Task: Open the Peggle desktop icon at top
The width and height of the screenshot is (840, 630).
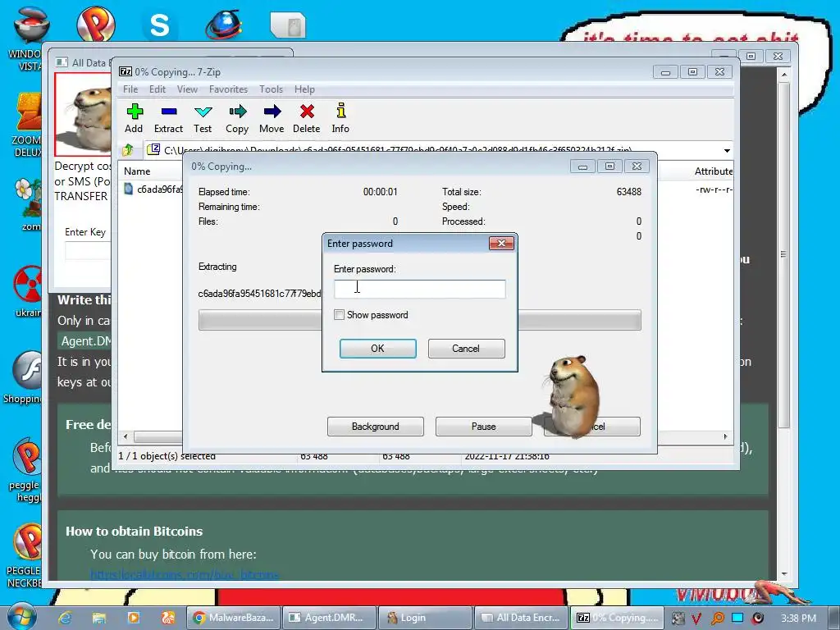Action: pyautogui.click(x=96, y=22)
